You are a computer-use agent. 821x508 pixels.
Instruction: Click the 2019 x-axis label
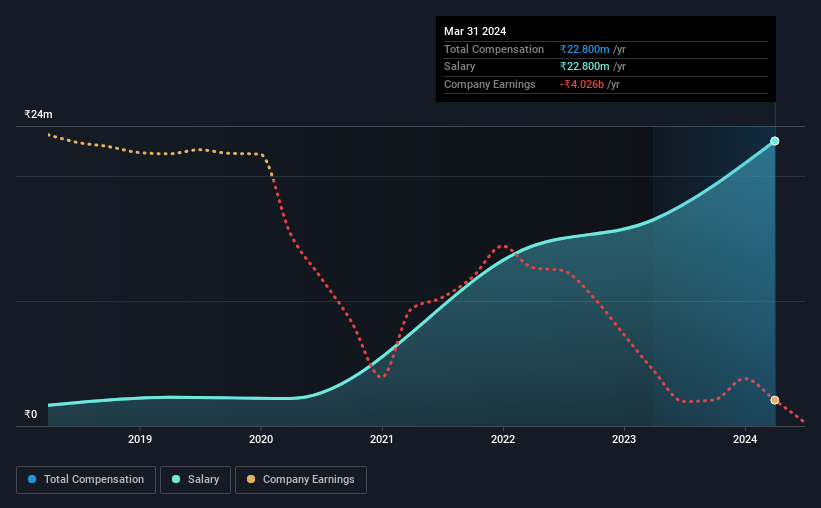[x=140, y=439]
